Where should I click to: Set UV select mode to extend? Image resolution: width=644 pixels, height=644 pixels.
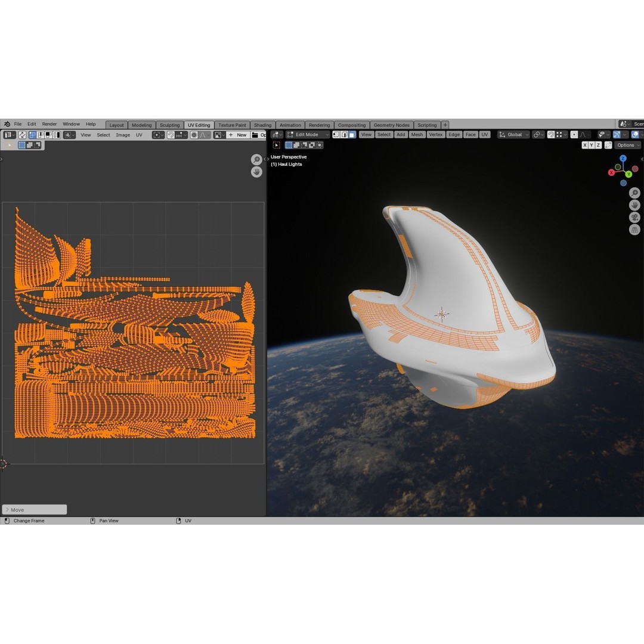(30, 145)
